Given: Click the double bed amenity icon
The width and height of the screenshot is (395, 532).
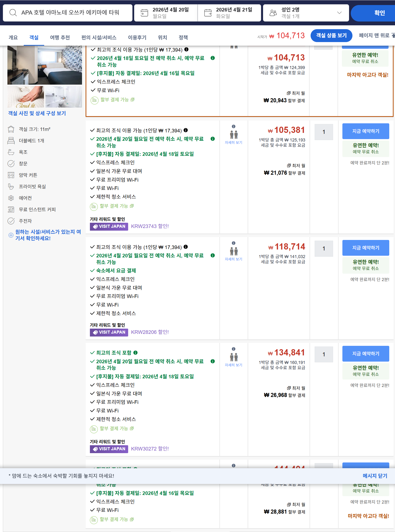Looking at the screenshot, I should [x=11, y=141].
